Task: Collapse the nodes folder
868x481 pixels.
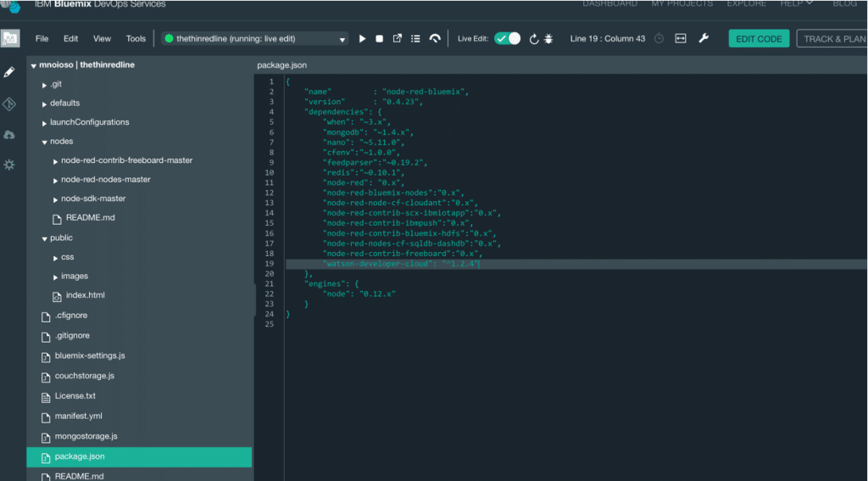Action: [45, 143]
